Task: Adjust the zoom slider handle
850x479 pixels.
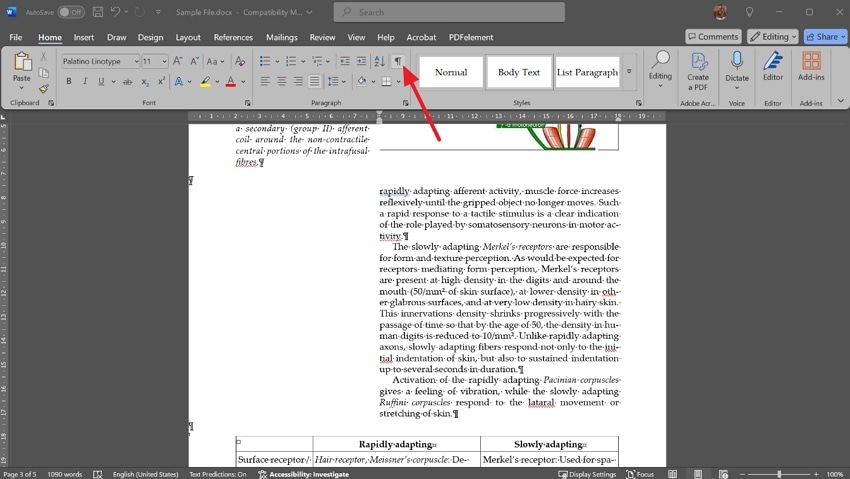Action: pos(779,474)
